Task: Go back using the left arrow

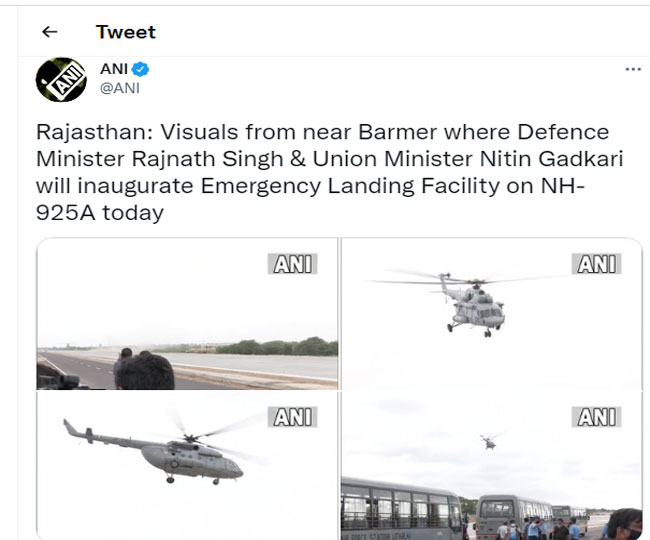Action: 50,32
